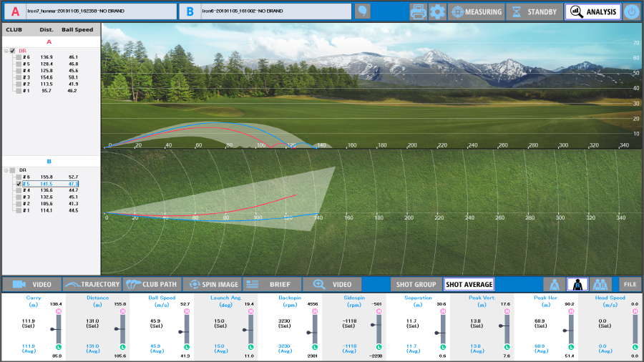
Task: Click the speech bubble icon beside session B
Action: pyautogui.click(x=363, y=11)
